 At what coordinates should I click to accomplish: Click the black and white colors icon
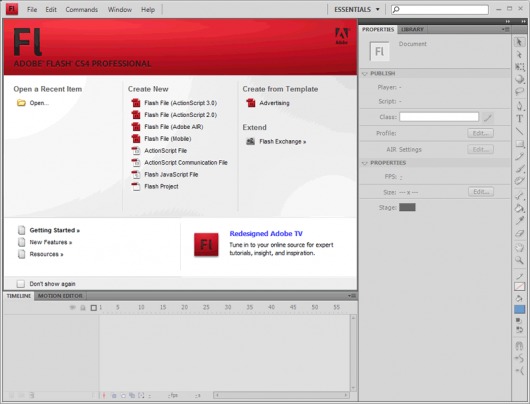518,320
